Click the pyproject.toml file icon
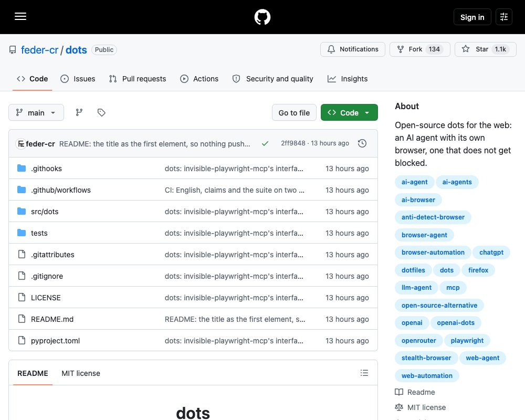525x420 pixels. pos(22,340)
